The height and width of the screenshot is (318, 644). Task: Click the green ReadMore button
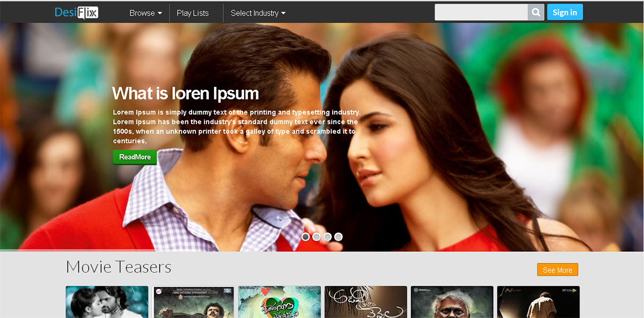click(135, 157)
